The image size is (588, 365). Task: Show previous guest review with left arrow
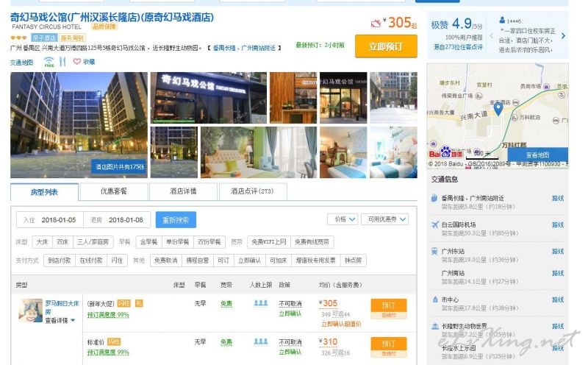491,35
